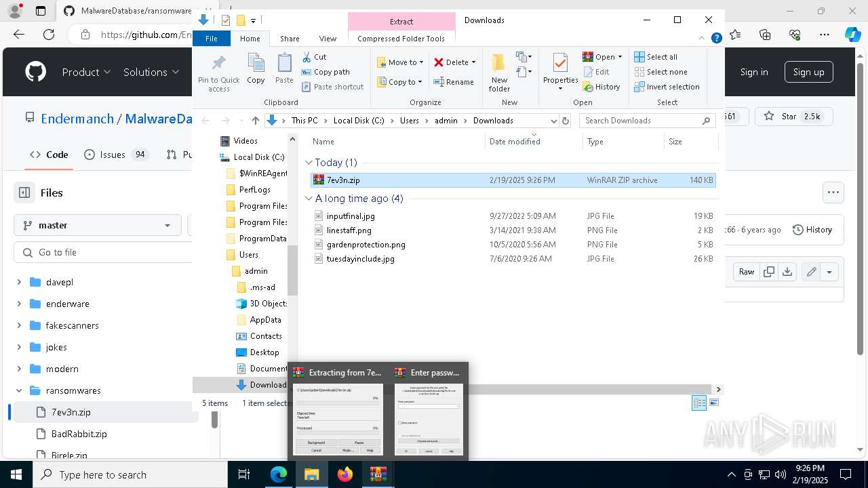Click Invert selection in ribbon
Screen dimensions: 868x488
click(667, 87)
